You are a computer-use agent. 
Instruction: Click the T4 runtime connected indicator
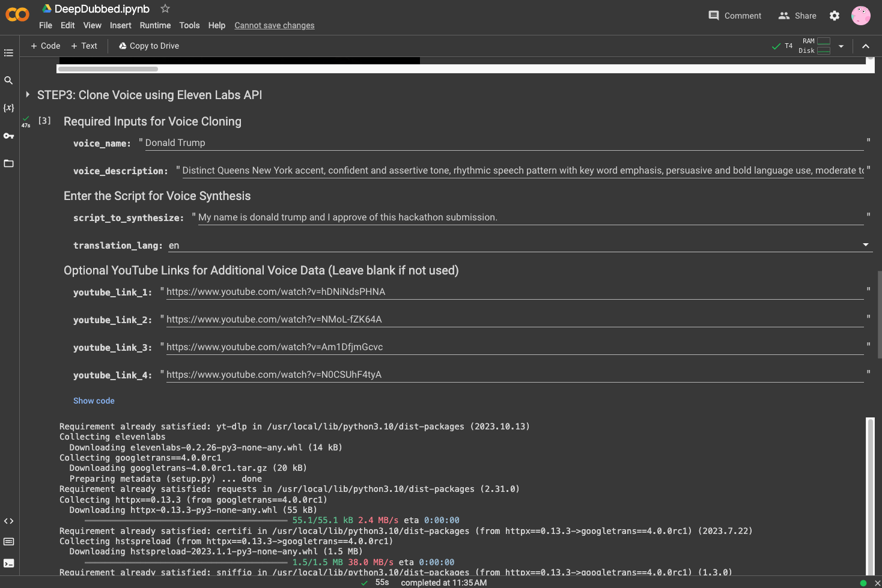click(x=782, y=46)
